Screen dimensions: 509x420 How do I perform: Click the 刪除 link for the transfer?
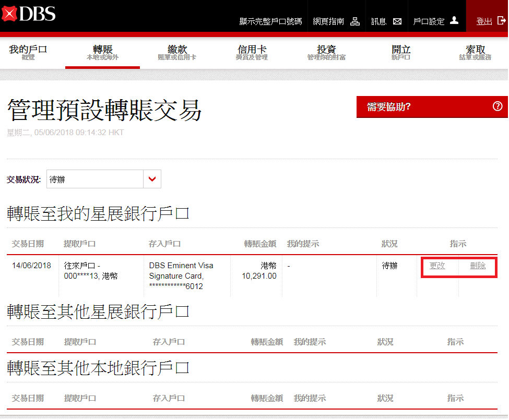tap(478, 266)
